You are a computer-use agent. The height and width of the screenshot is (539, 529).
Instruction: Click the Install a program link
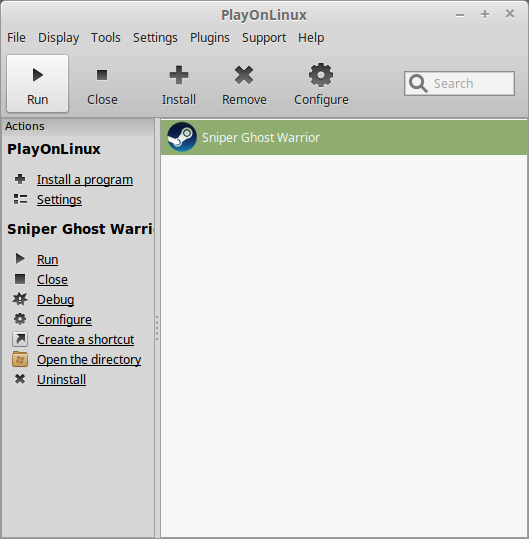(x=85, y=180)
